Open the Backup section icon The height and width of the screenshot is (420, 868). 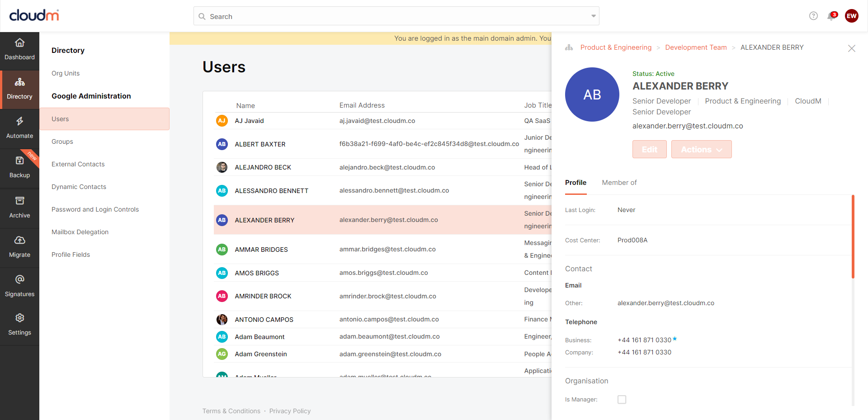(19, 160)
